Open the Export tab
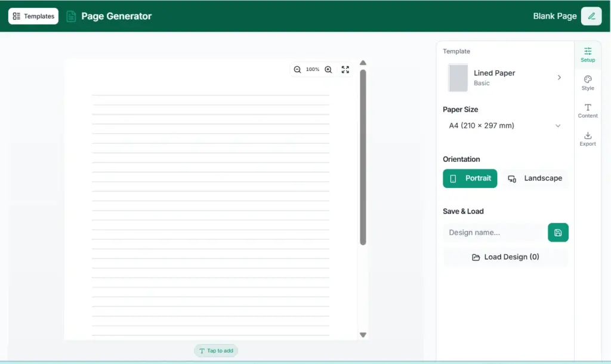This screenshot has height=364, width=611. click(x=588, y=139)
